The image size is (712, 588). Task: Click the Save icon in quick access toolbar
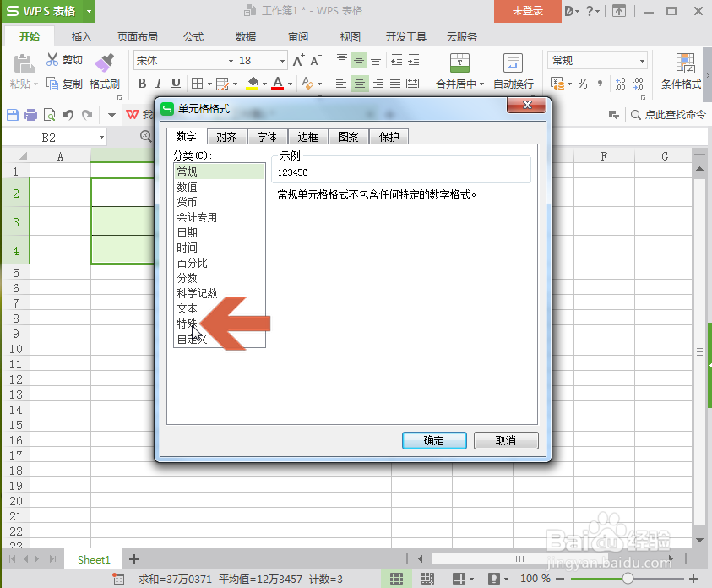(x=11, y=115)
